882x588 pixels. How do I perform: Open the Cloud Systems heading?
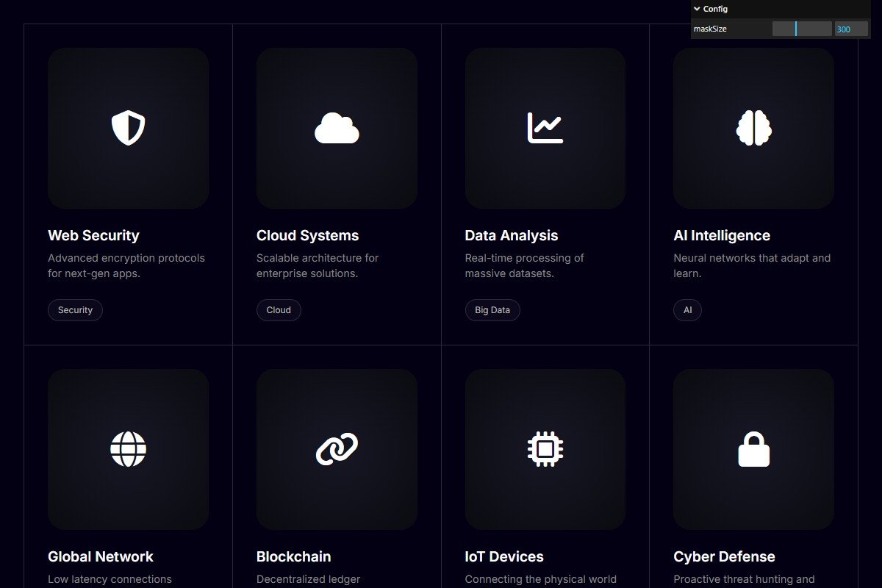307,236
